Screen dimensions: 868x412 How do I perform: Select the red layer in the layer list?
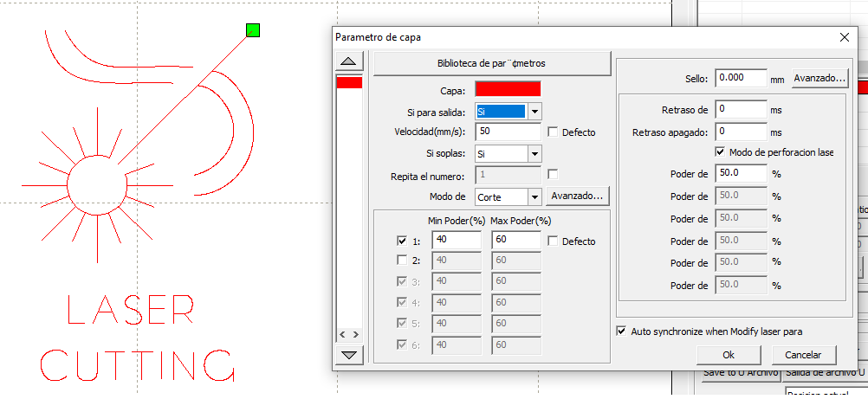point(349,83)
